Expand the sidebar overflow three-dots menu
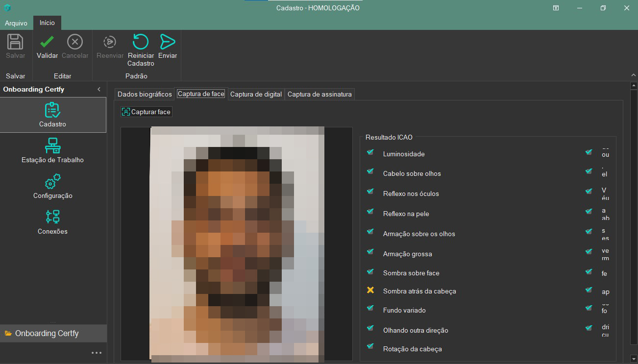Image resolution: width=638 pixels, height=364 pixels. 97,353
